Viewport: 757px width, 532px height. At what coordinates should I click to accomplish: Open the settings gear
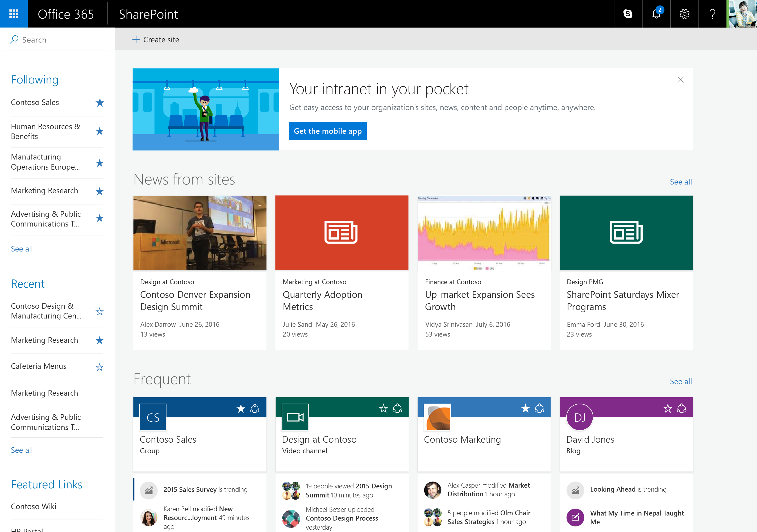pos(684,14)
